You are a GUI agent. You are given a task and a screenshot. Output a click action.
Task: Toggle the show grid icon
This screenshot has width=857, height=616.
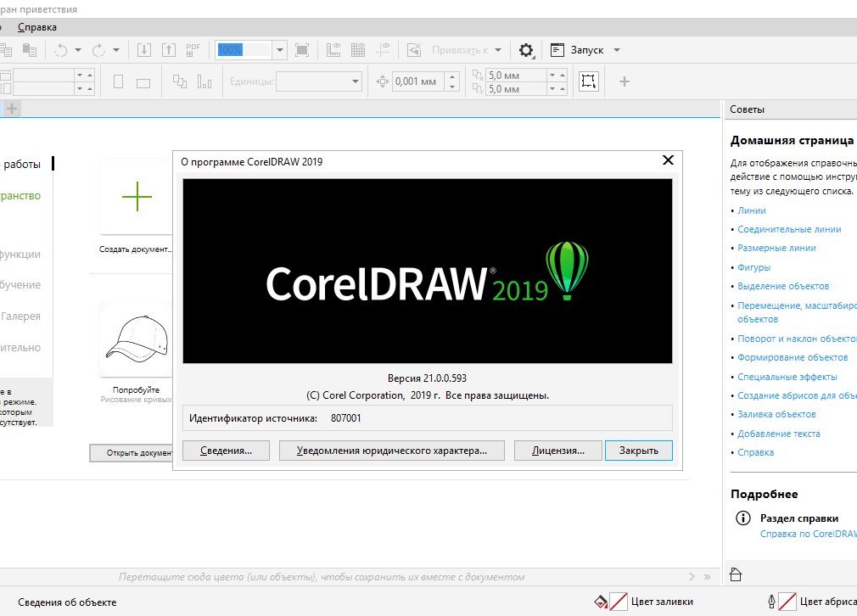pos(358,50)
